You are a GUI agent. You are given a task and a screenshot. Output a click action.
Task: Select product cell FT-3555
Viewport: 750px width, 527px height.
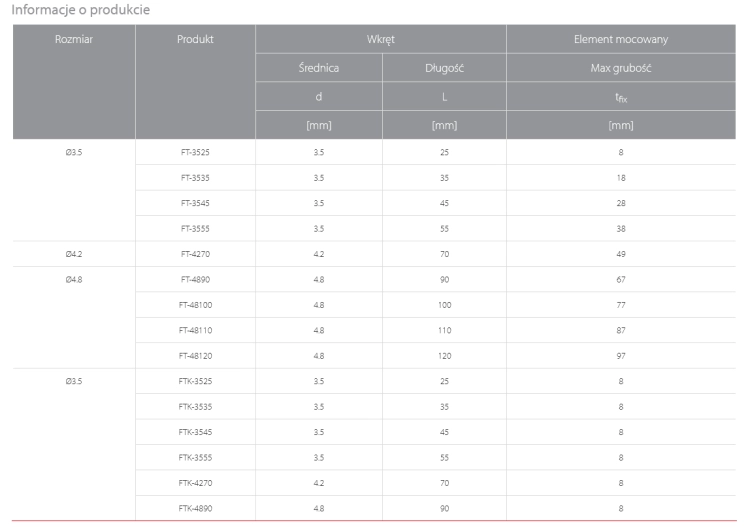(195, 229)
